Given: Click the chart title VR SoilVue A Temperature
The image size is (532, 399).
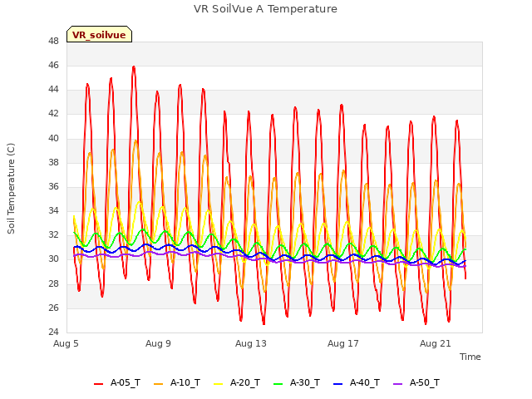Looking at the screenshot, I should (x=265, y=9).
